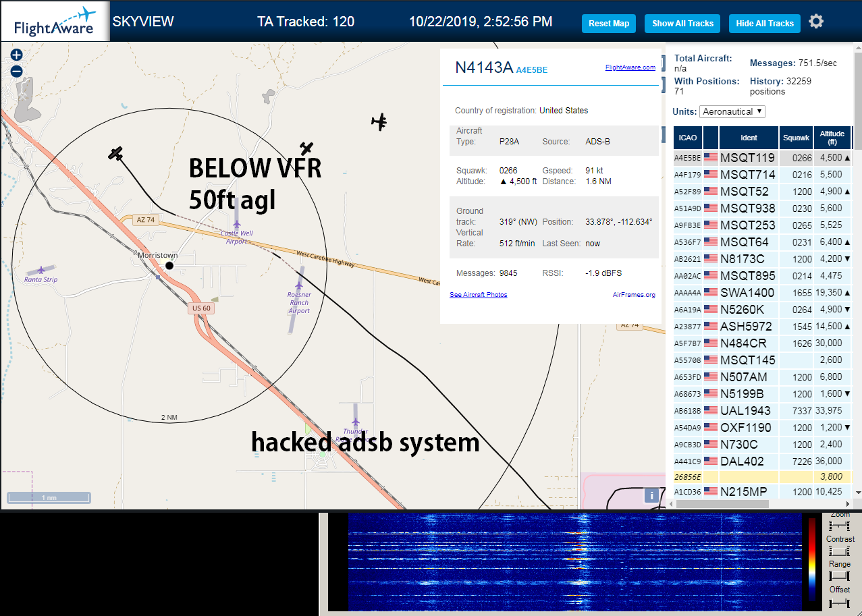
Task: Click the N4143A registration title
Action: (483, 67)
